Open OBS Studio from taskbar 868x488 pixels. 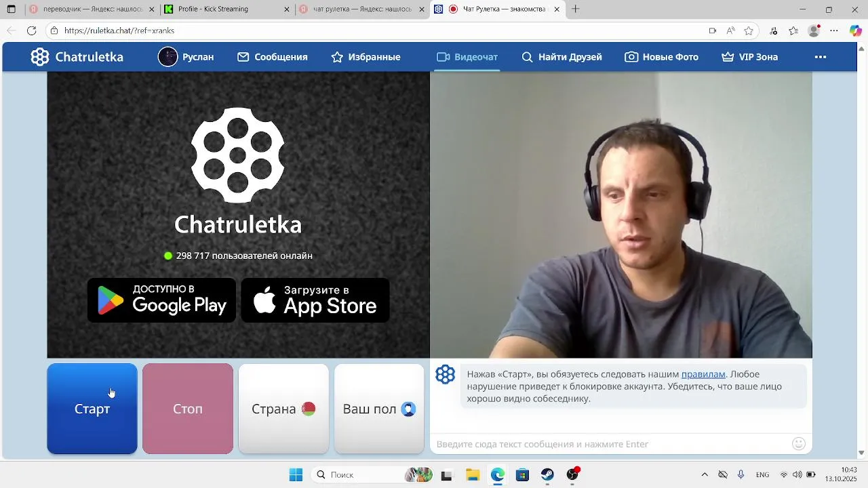573,474
